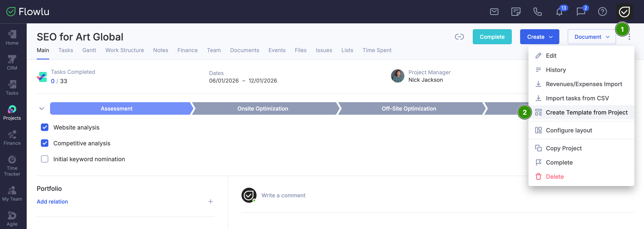The width and height of the screenshot is (644, 229).
Task: Open the help question mark icon
Action: coord(602,12)
